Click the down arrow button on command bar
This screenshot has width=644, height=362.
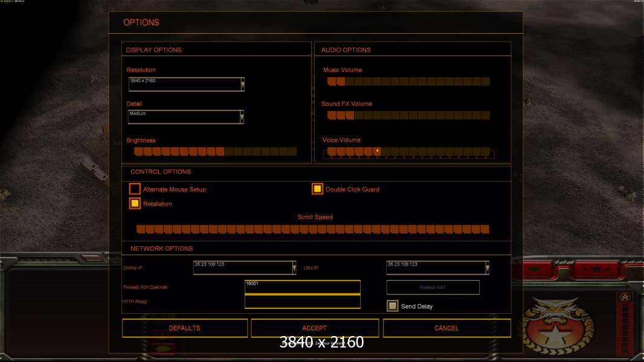[x=534, y=270]
